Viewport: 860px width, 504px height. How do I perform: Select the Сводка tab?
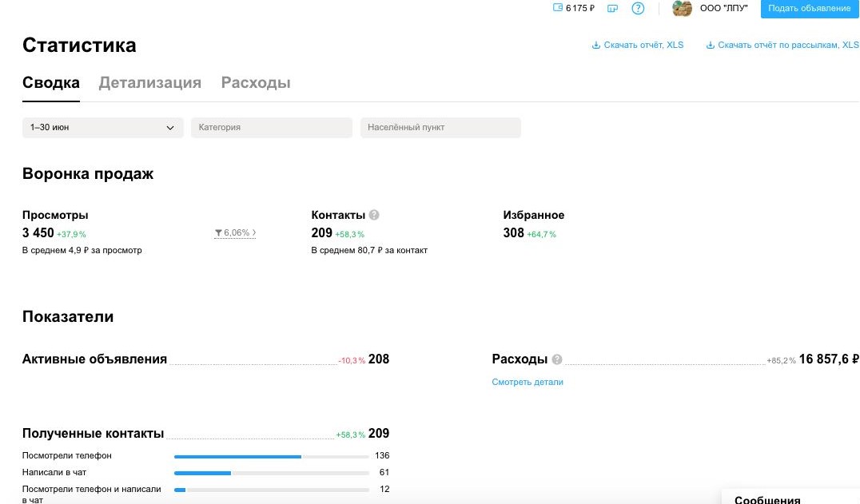point(51,83)
